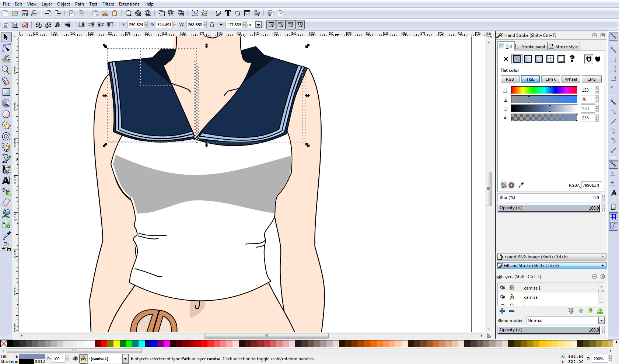Image resolution: width=619 pixels, height=364 pixels.
Task: Click the Hue rainbow slider
Action: click(x=544, y=90)
